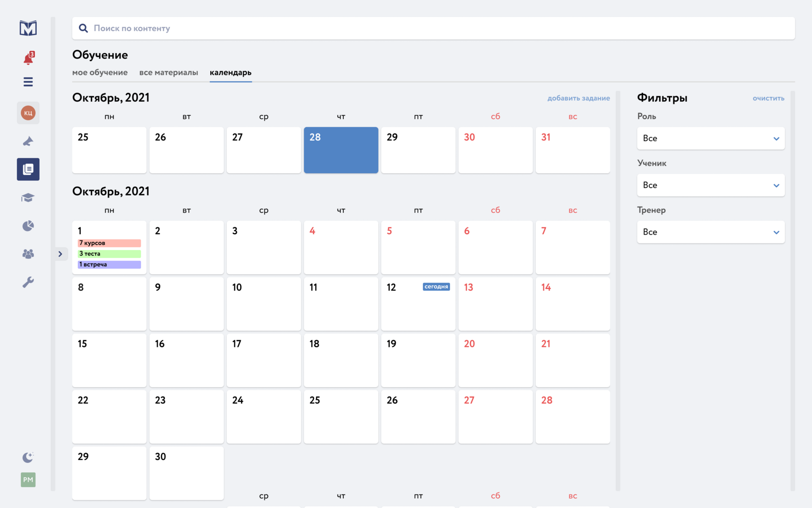This screenshot has height=508, width=812.
Task: Select Saturday 30 in top week row
Action: tap(495, 150)
